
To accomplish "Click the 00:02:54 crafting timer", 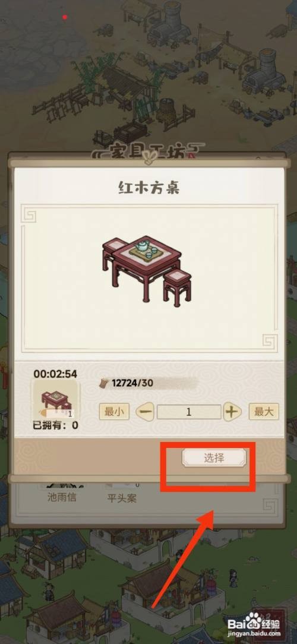I will pyautogui.click(x=55, y=374).
